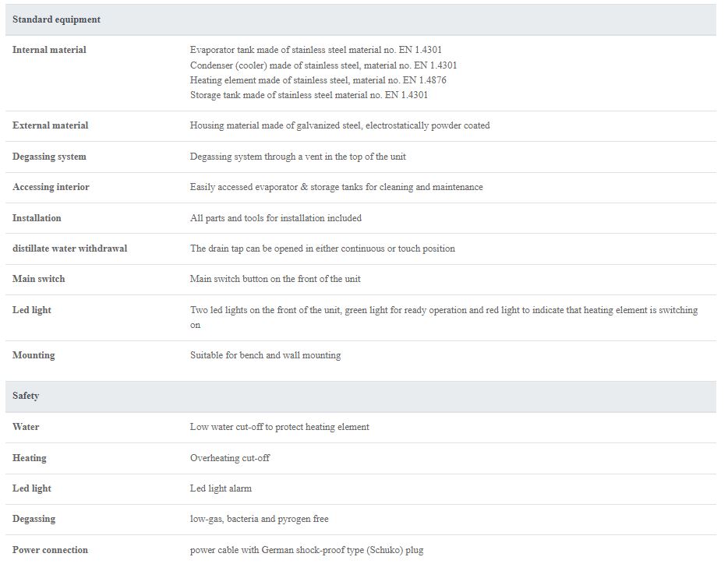Click the Mounting row label
Viewport: 728px width, 571px height.
tap(34, 355)
